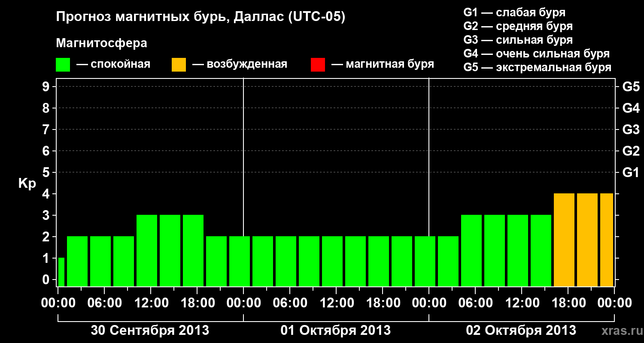Click the orange 'возбужденная' legend swatch

179,65
